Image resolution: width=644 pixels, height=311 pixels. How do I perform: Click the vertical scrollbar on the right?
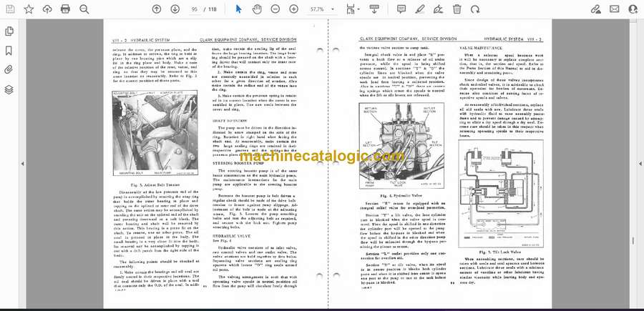point(632,164)
